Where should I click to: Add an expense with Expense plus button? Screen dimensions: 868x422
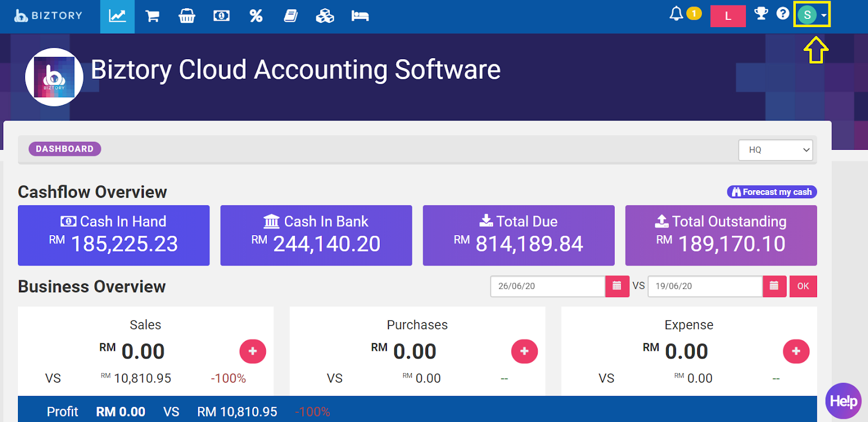pyautogui.click(x=796, y=351)
